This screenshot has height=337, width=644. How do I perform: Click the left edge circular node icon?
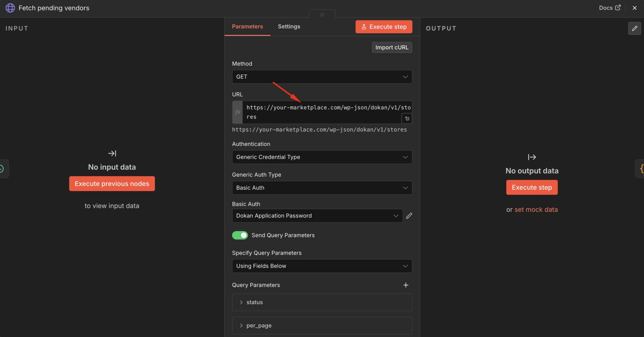[x=3, y=168]
